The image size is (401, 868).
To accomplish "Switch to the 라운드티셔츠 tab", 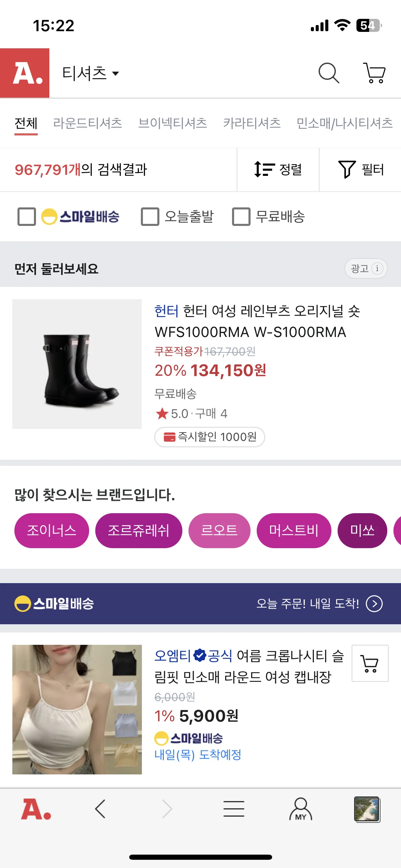I will [x=87, y=123].
